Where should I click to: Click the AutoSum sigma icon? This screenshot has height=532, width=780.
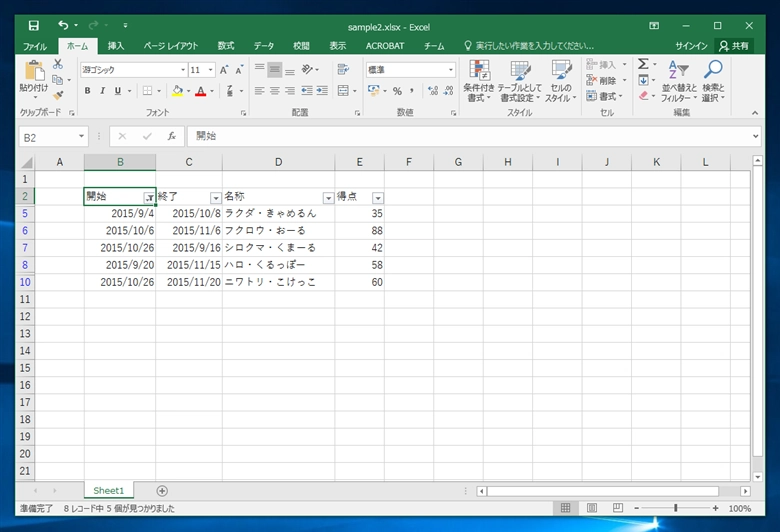point(643,64)
